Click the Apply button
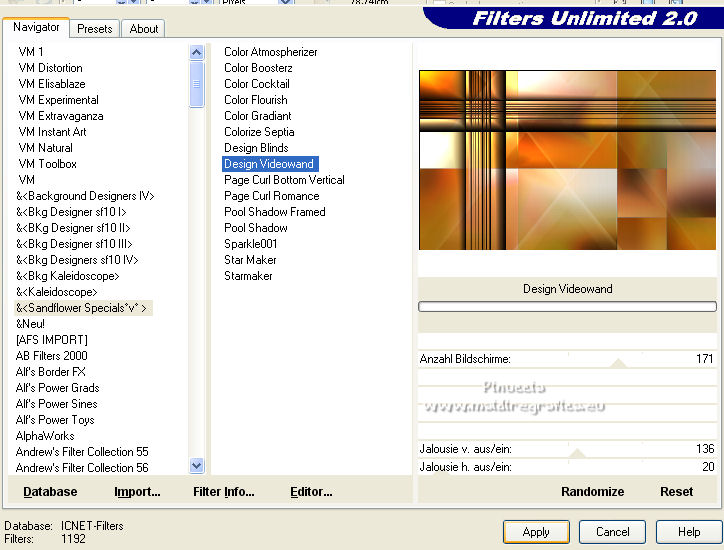The width and height of the screenshot is (724, 550). tap(536, 532)
